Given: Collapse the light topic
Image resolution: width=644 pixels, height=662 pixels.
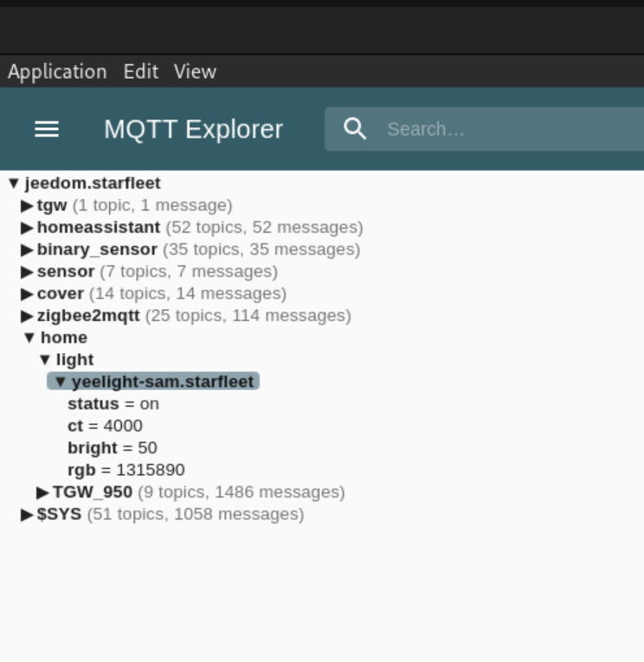Looking at the screenshot, I should pos(45,360).
